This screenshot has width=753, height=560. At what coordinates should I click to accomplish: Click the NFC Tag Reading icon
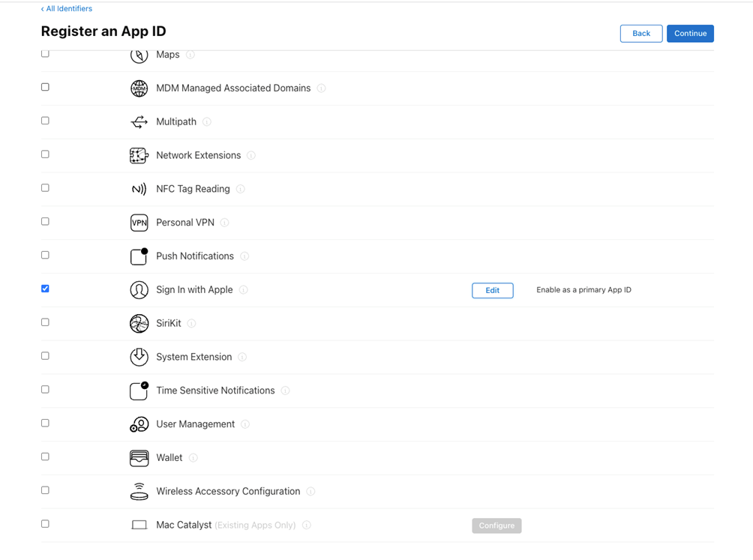click(139, 189)
